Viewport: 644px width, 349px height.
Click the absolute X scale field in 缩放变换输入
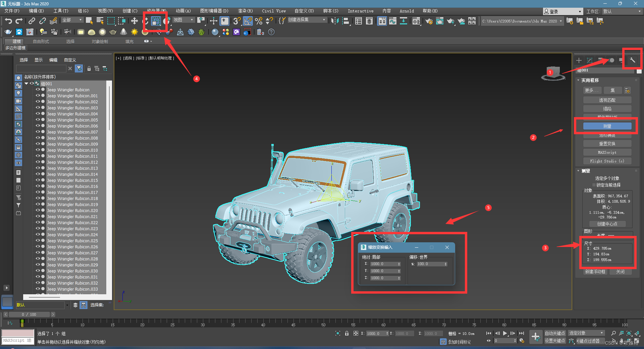click(x=383, y=264)
